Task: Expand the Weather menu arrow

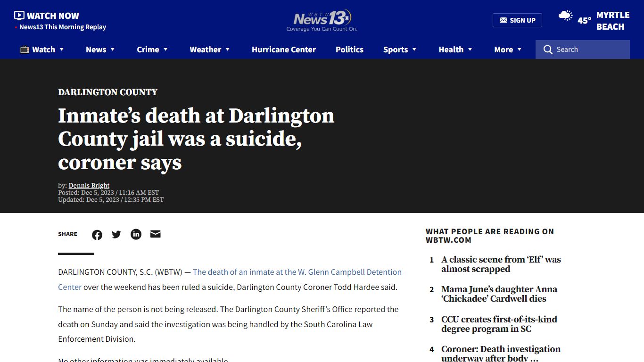Action: [x=228, y=49]
